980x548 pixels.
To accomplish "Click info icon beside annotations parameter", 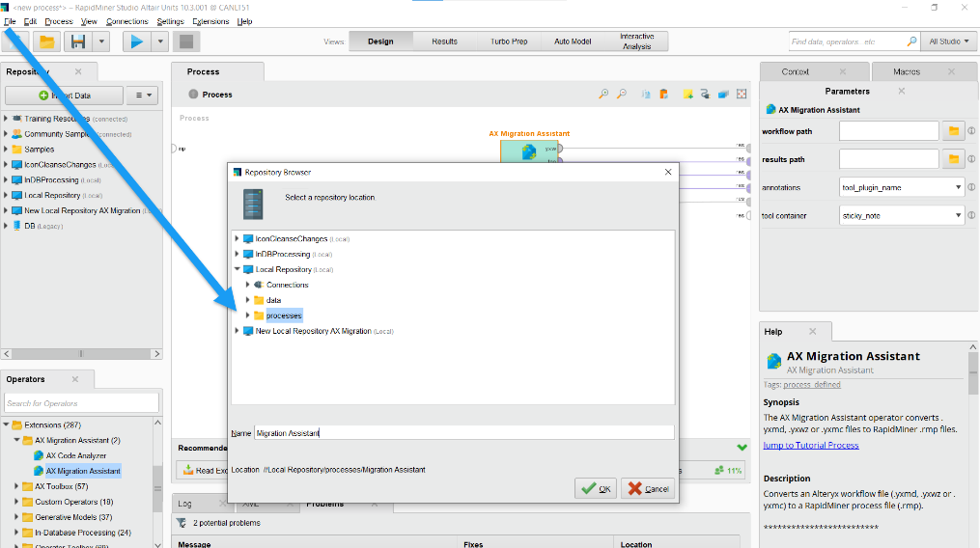I will pyautogui.click(x=971, y=187).
